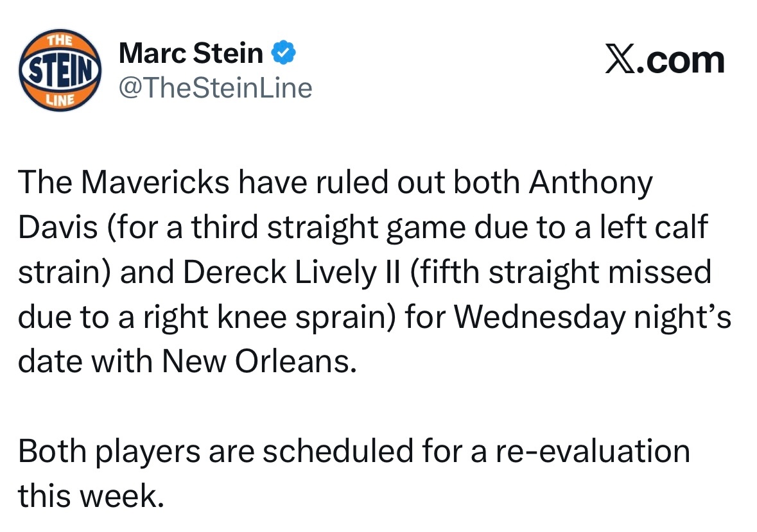Click The Stein Line profile avatar

click(60, 70)
